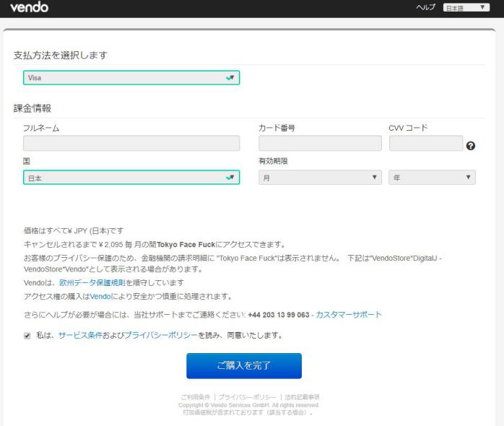
Task: Open the footer ご利用条件 link
Action: (196, 397)
